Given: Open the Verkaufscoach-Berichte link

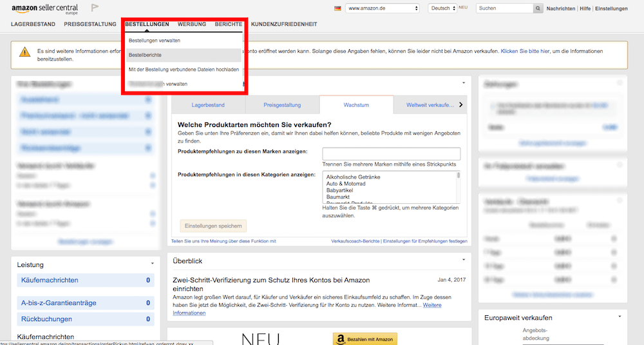Looking at the screenshot, I should 355,241.
